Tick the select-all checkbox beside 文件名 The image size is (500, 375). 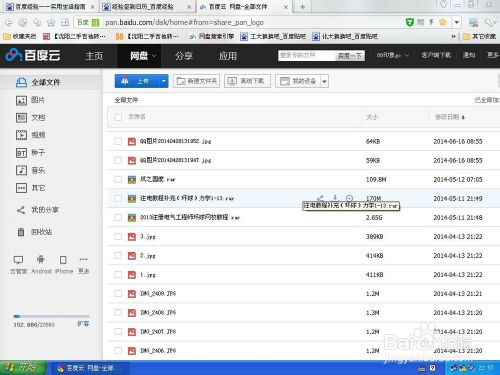coord(118,117)
